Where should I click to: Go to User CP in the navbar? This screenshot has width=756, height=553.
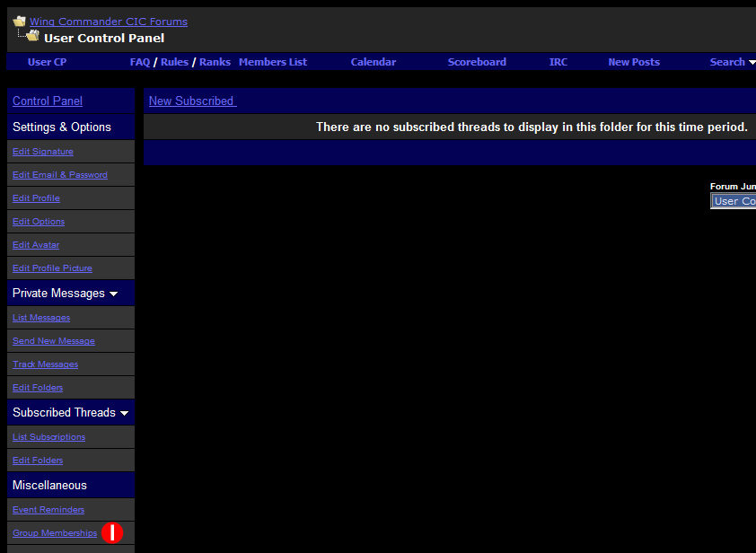tap(47, 62)
